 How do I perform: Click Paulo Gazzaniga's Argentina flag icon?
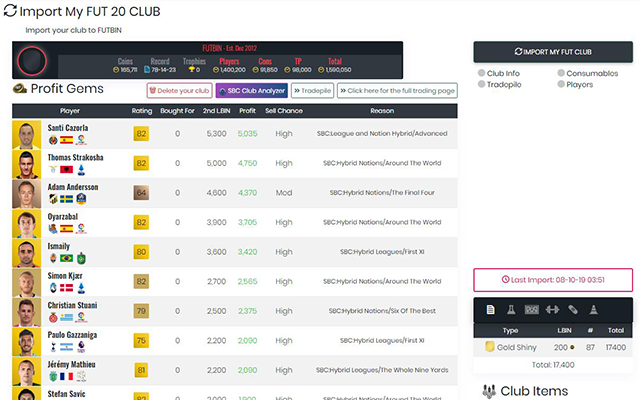coord(66,347)
